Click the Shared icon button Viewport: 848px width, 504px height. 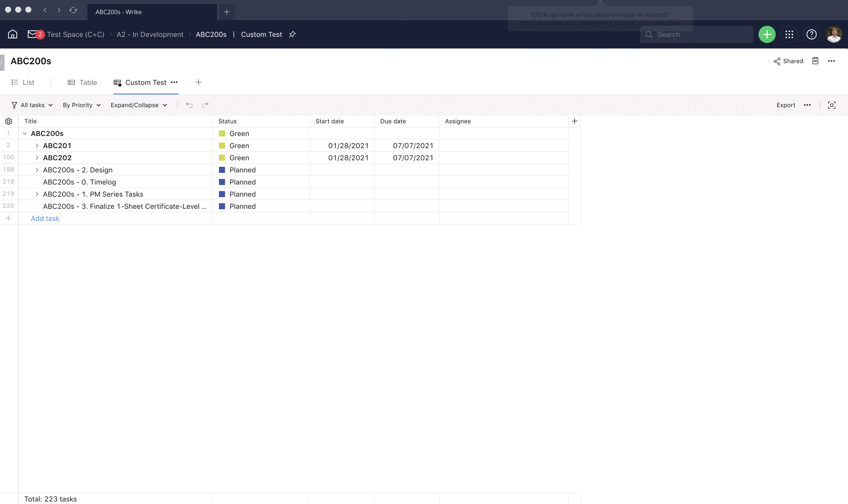click(788, 61)
